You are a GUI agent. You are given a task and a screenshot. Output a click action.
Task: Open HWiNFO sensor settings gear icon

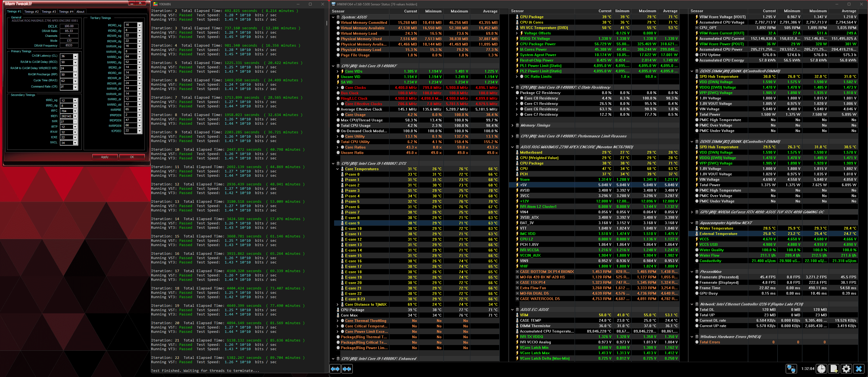click(x=846, y=369)
